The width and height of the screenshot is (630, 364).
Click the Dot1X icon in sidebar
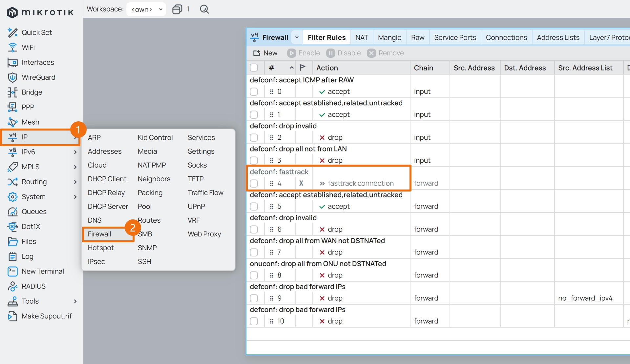pyautogui.click(x=12, y=227)
